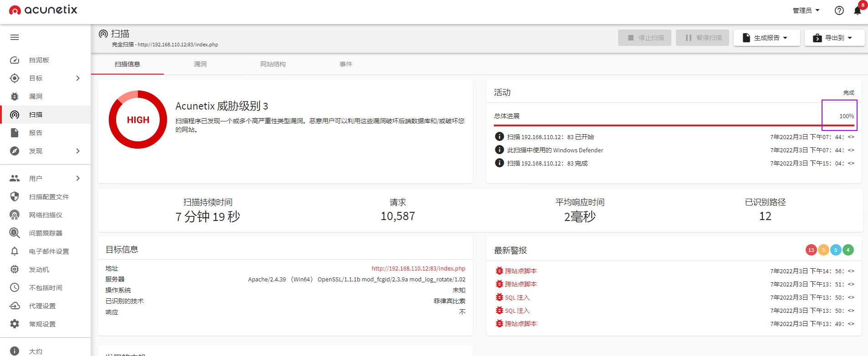This screenshot has width=868, height=356.
Task: Open the 跨站点脚本 alert at 下午13: 49
Action: click(521, 324)
